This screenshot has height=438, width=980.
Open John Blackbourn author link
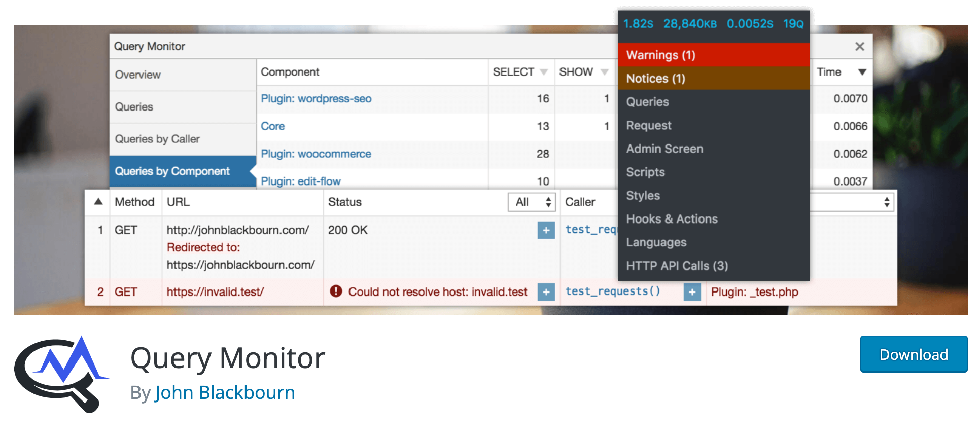pos(225,393)
